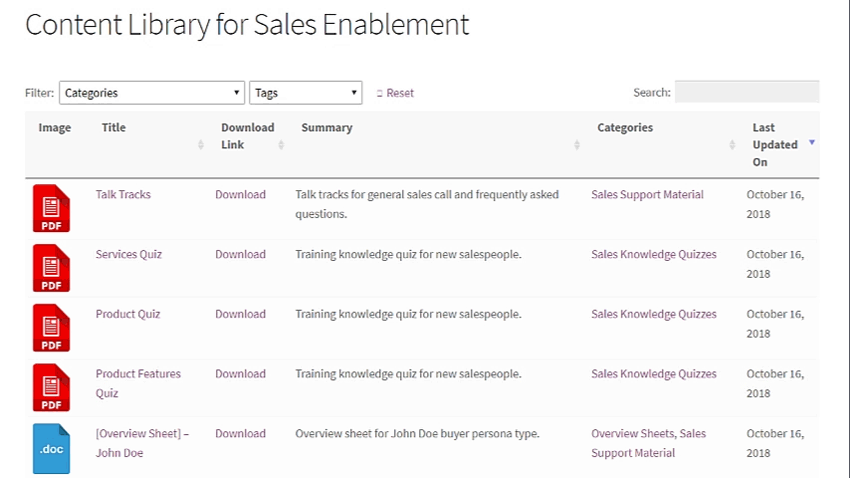Sort by Categories column arrows

(732, 145)
